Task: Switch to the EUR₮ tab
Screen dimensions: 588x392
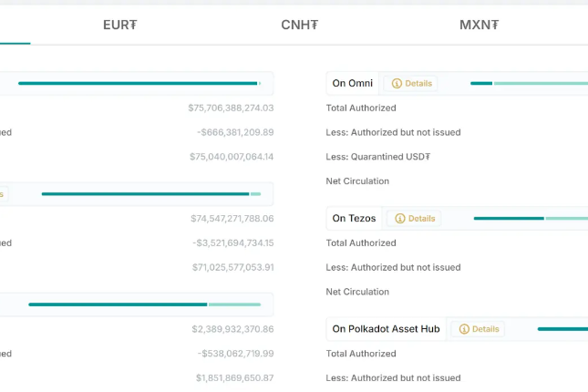Action: click(x=120, y=25)
